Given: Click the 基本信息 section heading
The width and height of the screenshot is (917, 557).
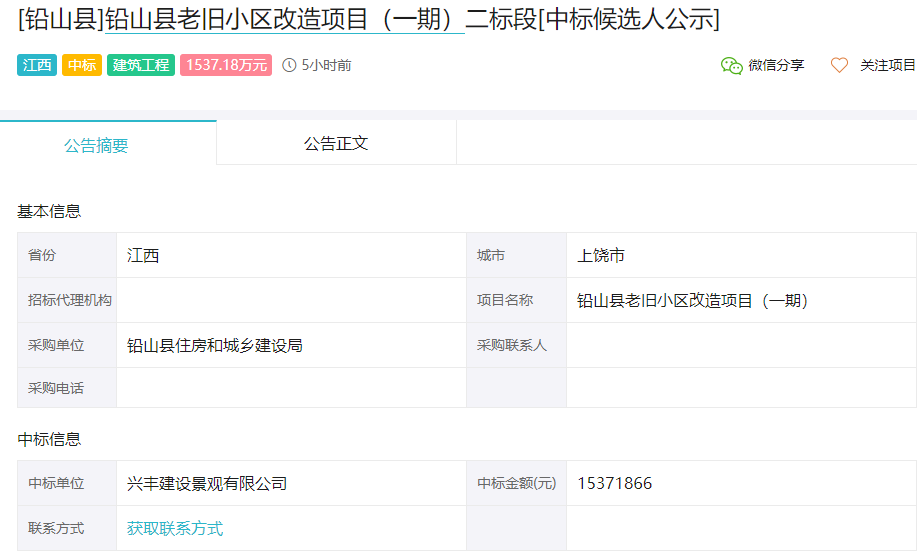Looking at the screenshot, I should [49, 211].
